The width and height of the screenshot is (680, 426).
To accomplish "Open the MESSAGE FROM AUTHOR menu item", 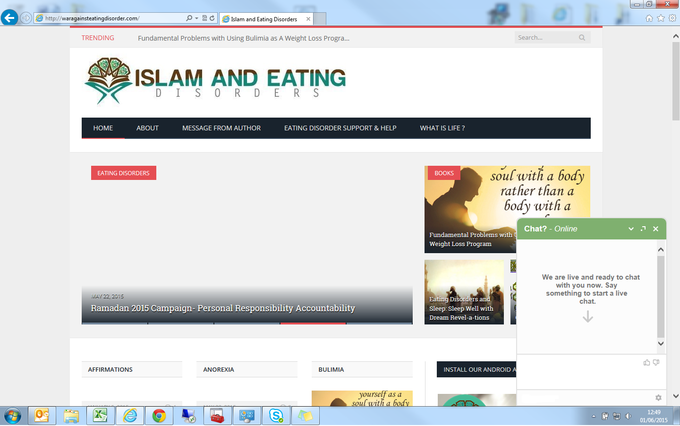I will [221, 128].
